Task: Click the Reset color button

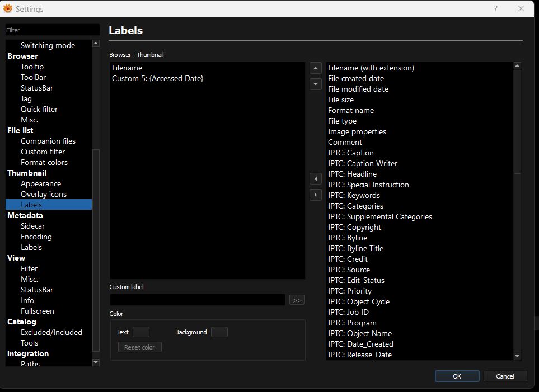Action: [140, 347]
